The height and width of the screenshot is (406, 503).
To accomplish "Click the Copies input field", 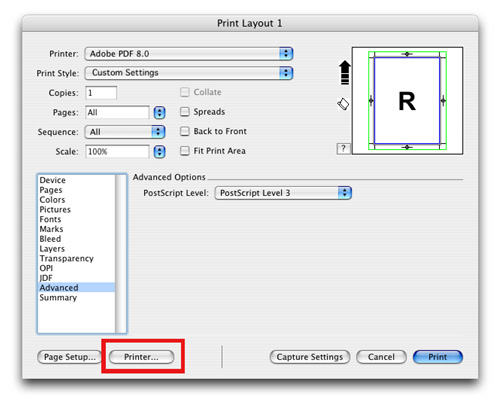I will tap(101, 93).
